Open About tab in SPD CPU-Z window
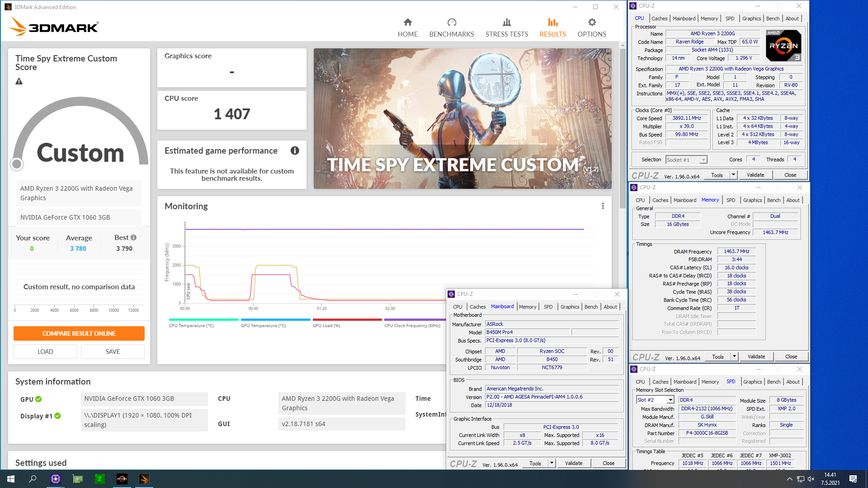868x488 pixels. coord(793,382)
